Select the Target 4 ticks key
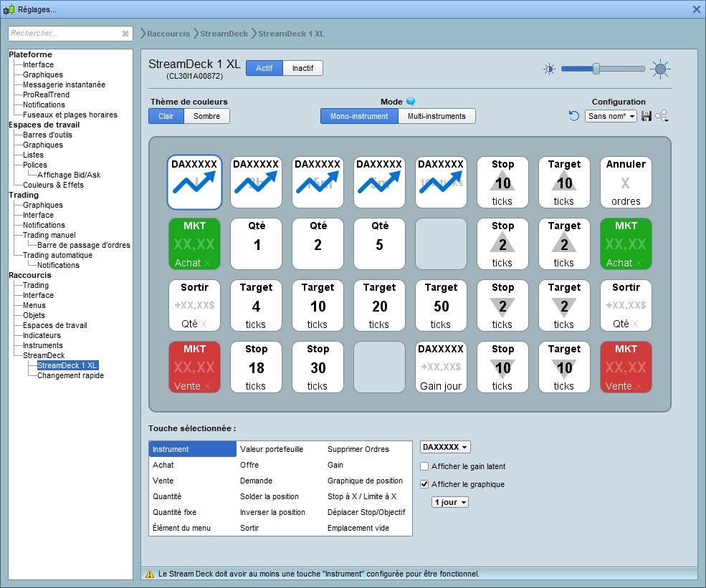The width and height of the screenshot is (706, 588). pyautogui.click(x=256, y=306)
